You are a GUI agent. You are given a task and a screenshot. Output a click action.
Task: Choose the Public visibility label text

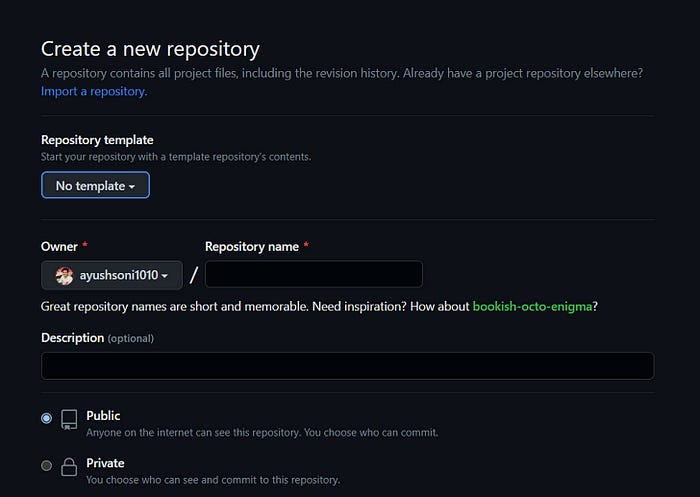(x=103, y=415)
